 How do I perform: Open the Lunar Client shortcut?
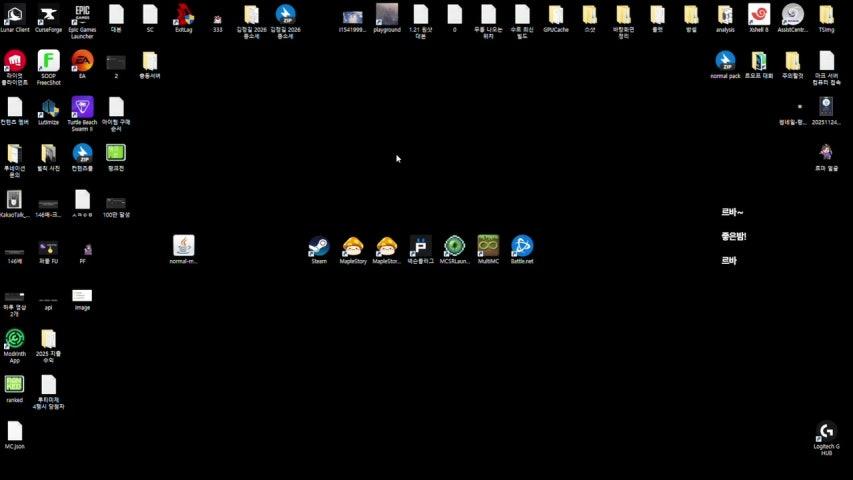pyautogui.click(x=15, y=15)
